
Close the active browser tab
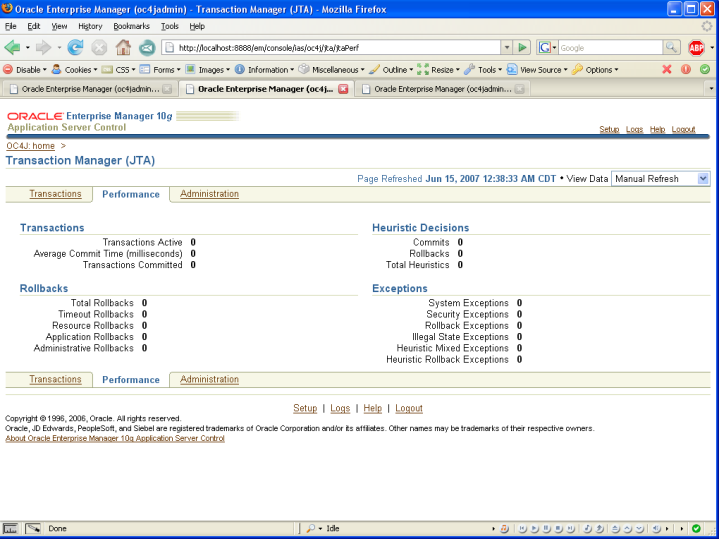[x=343, y=89]
